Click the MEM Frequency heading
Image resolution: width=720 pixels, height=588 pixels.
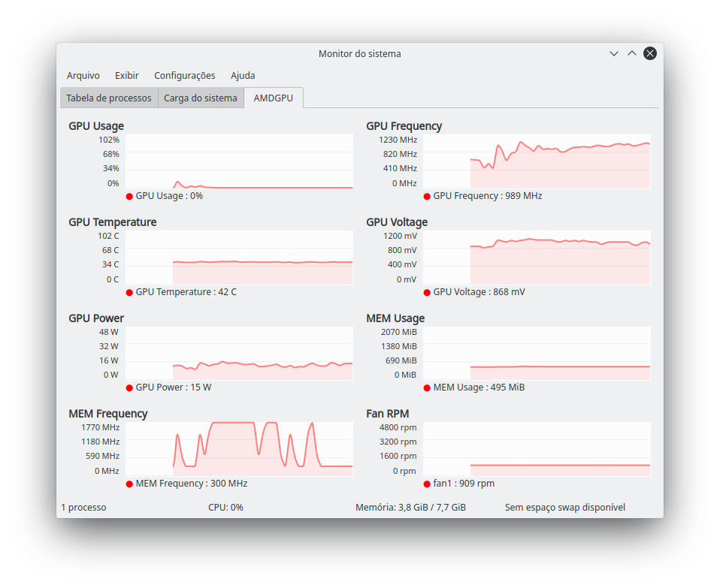[x=108, y=414]
